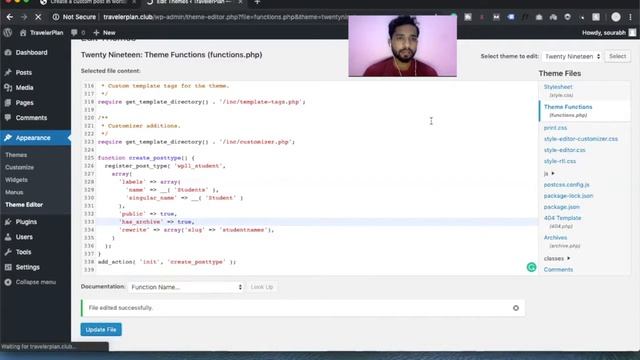Open Howdy, sourabh account menu
This screenshot has width=640, height=360.
pyautogui.click(x=609, y=33)
